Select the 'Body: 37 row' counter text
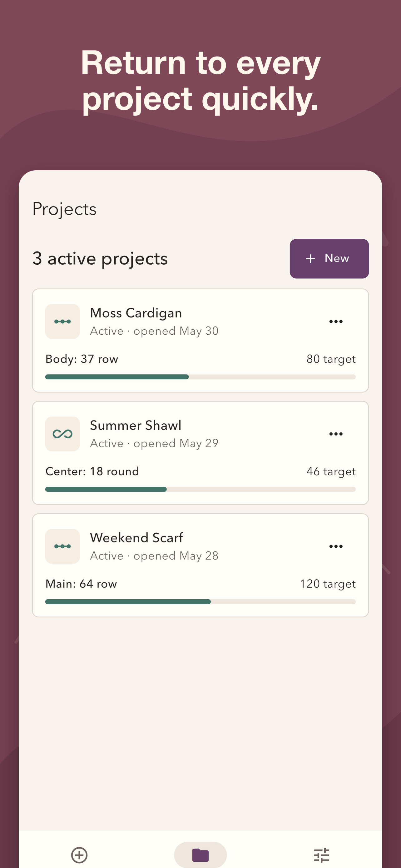Image resolution: width=401 pixels, height=868 pixels. 82,359
